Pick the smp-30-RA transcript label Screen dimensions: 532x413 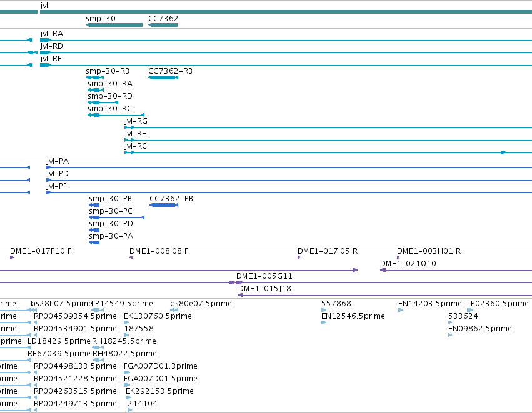point(110,84)
